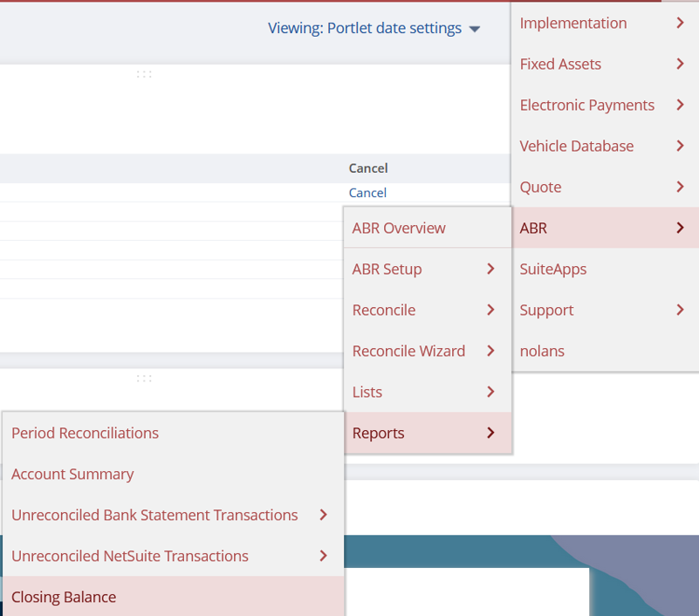Expand the Implementation submenu arrow

coord(680,24)
